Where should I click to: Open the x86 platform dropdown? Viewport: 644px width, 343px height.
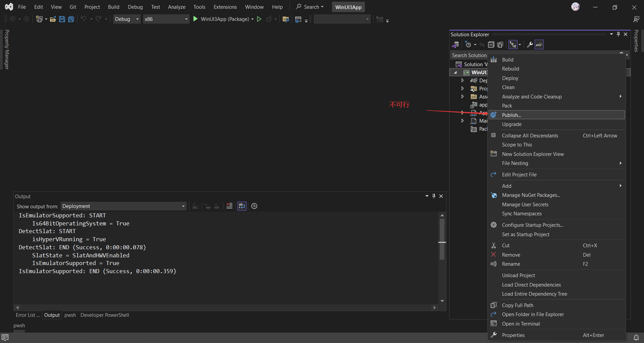tap(166, 19)
